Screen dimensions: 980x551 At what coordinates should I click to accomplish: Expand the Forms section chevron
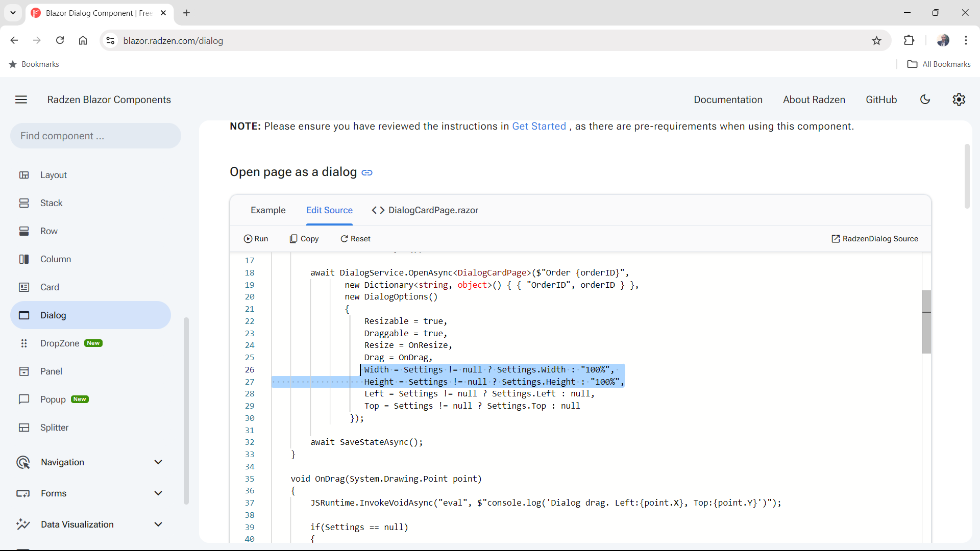(x=158, y=493)
